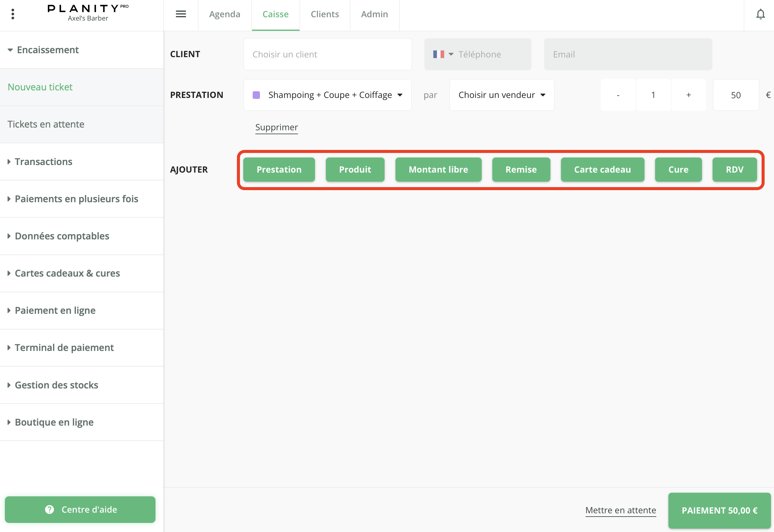Open Choisir un vendeur dropdown
This screenshot has width=774, height=532.
click(x=501, y=95)
